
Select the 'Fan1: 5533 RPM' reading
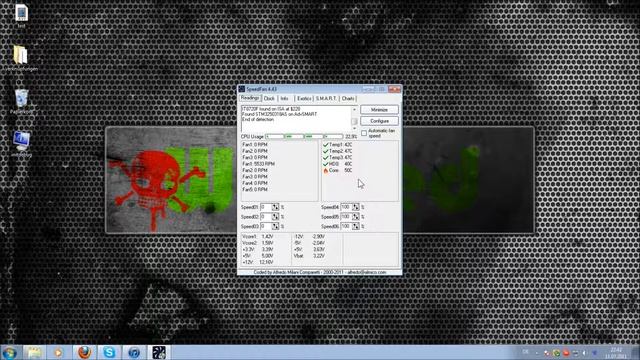click(258, 164)
